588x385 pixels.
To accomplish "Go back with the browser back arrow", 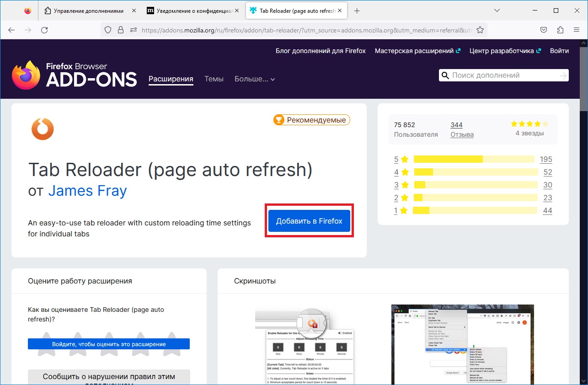I will 11,30.
